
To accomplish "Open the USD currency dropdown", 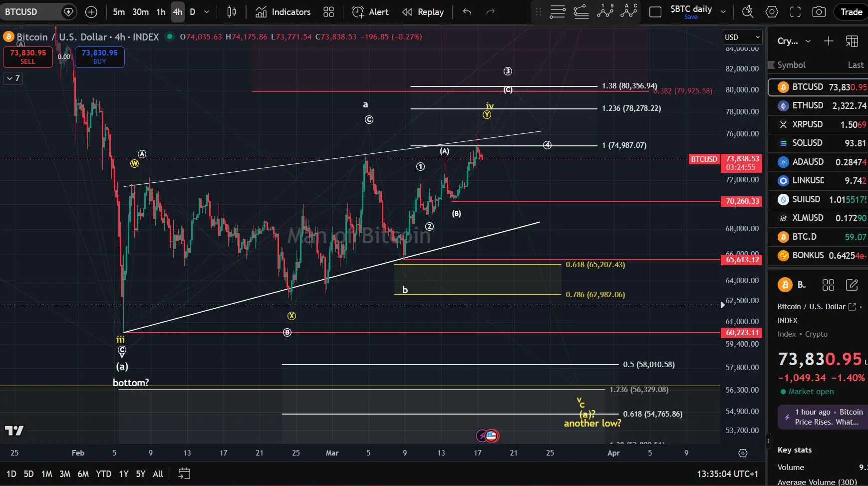I will [x=742, y=37].
